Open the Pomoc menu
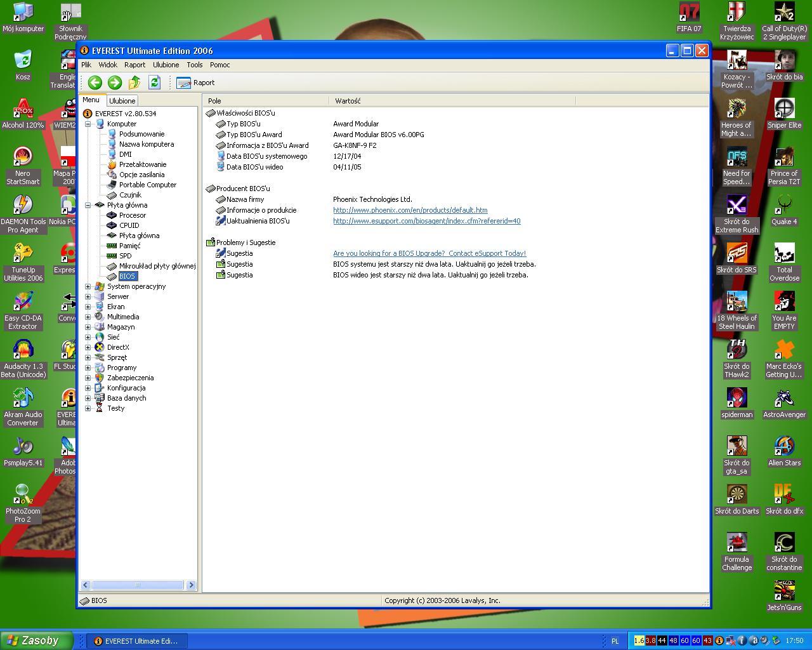Image resolution: width=812 pixels, height=650 pixels. pos(219,65)
